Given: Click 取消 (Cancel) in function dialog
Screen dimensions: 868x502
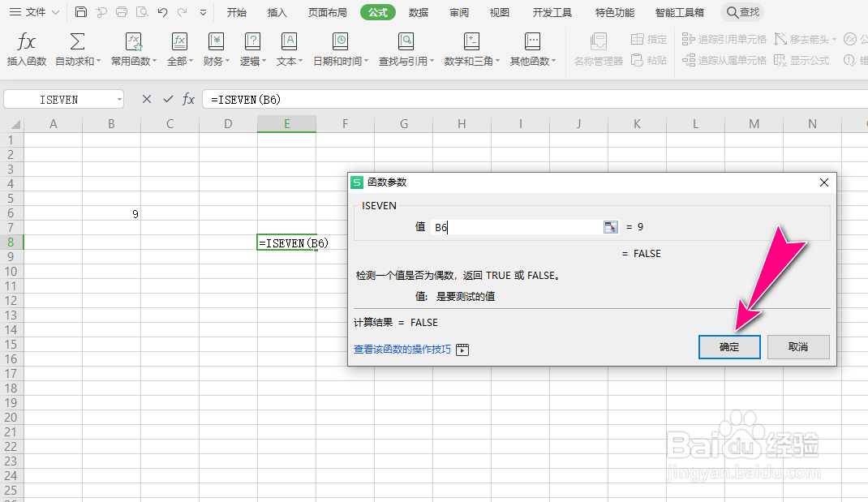Looking at the screenshot, I should (x=797, y=347).
